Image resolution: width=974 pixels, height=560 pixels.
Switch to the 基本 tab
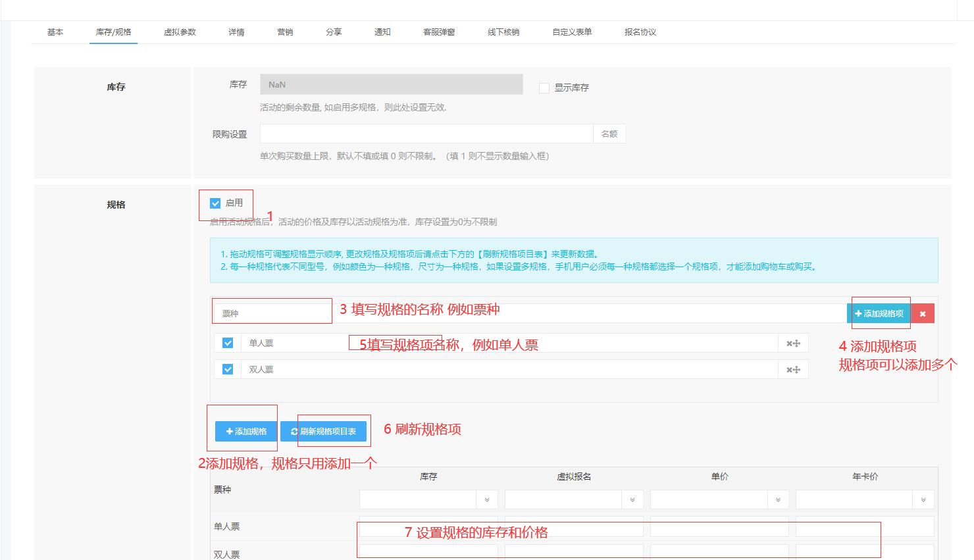click(55, 32)
